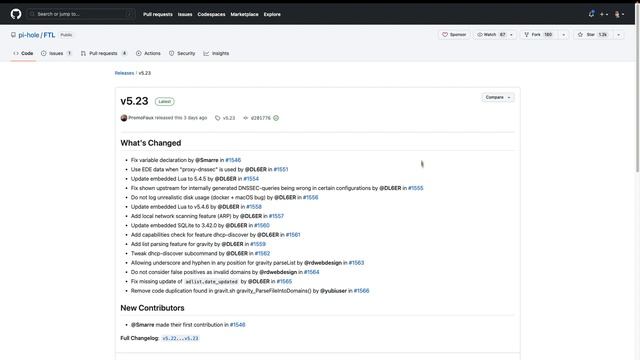
Task: Go to FTL repository link
Action: (49, 35)
